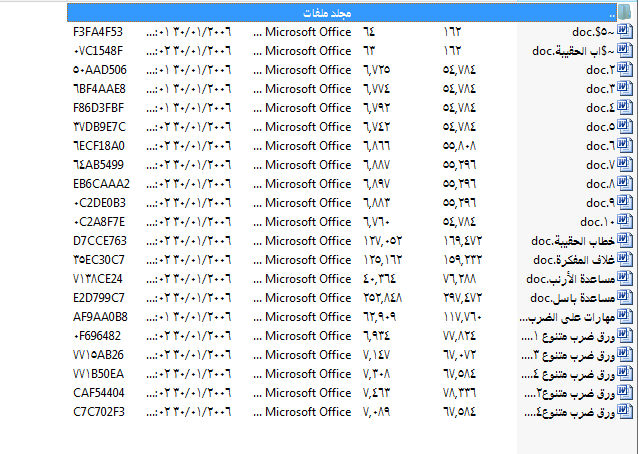639x454 pixels.
Task: Click the Word icon for مساعدة الأرنب.doc
Action: pyautogui.click(x=625, y=279)
